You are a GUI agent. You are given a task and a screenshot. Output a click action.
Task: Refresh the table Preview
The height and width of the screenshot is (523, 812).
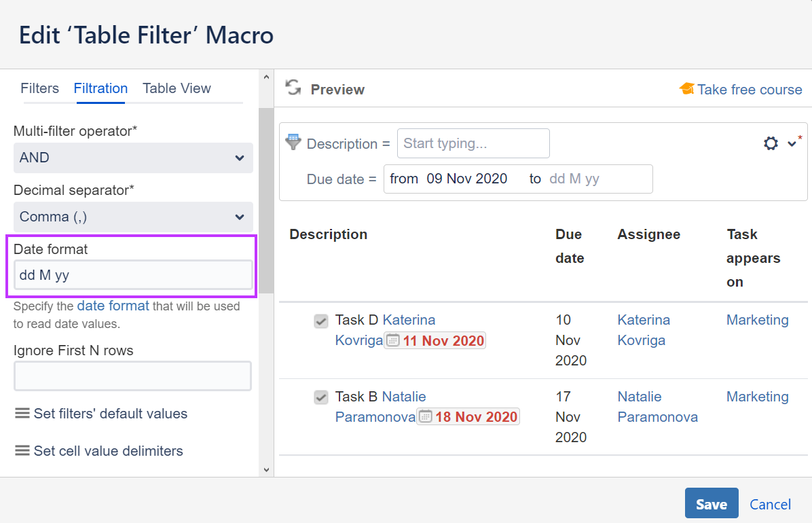(293, 87)
